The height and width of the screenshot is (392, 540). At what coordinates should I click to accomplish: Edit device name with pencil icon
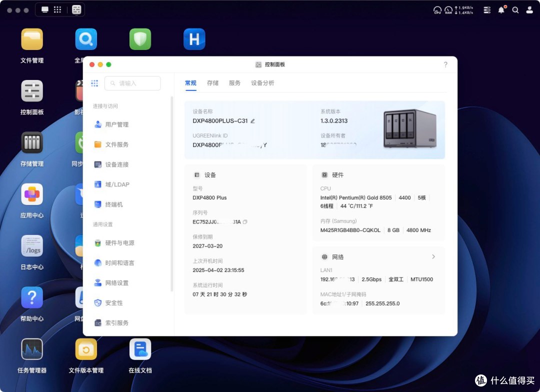pyautogui.click(x=253, y=121)
